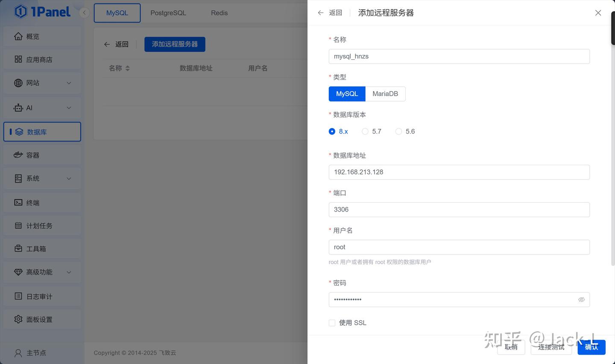The height and width of the screenshot is (364, 615).
Task: Click the 连接测试 button
Action: (551, 347)
